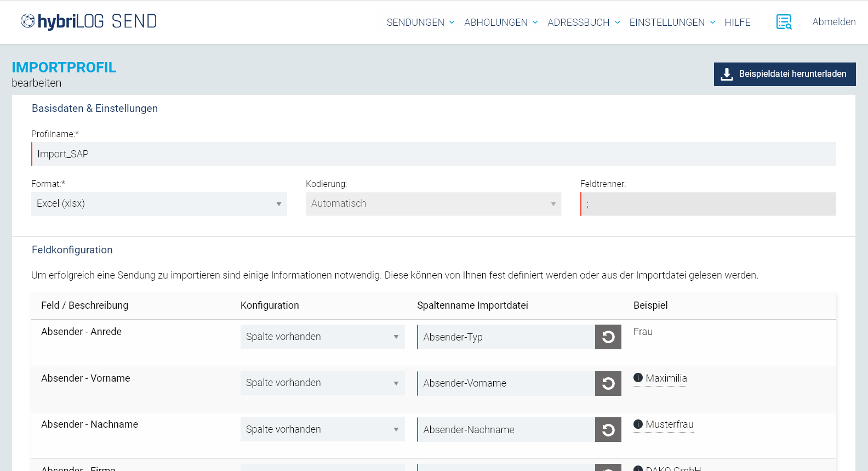
Task: Edit the Profilname field Import_SAP
Action: click(x=433, y=154)
